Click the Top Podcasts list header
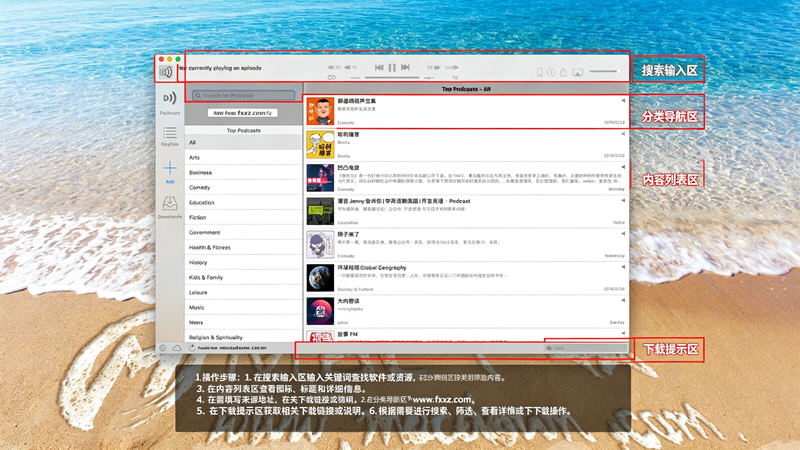800x450 pixels. click(x=243, y=131)
